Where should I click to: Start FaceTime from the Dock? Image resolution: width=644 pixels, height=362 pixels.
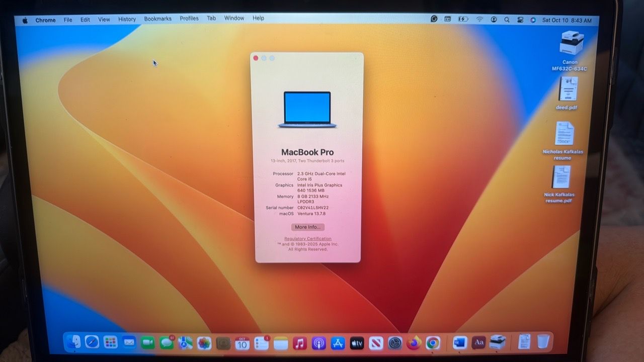pyautogui.click(x=148, y=342)
